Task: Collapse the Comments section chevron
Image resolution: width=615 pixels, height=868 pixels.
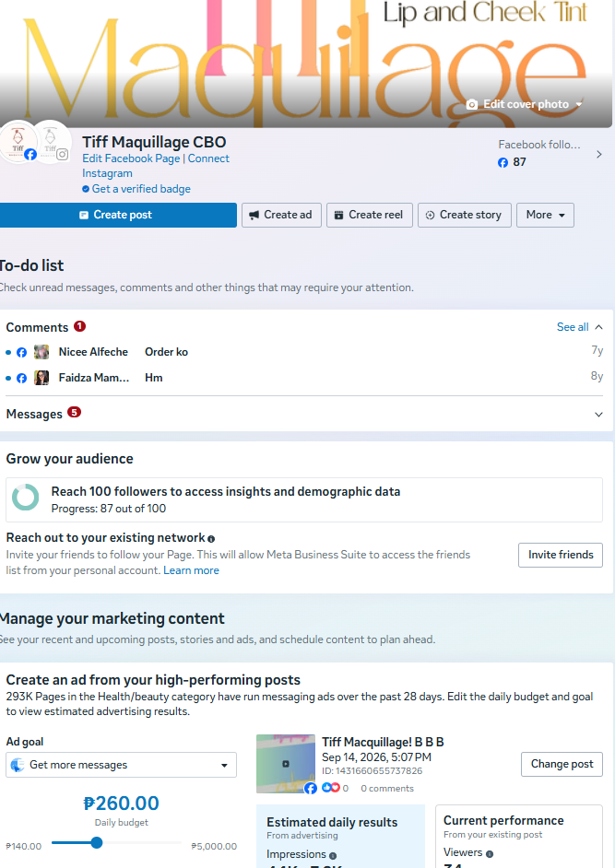Action: tap(599, 327)
